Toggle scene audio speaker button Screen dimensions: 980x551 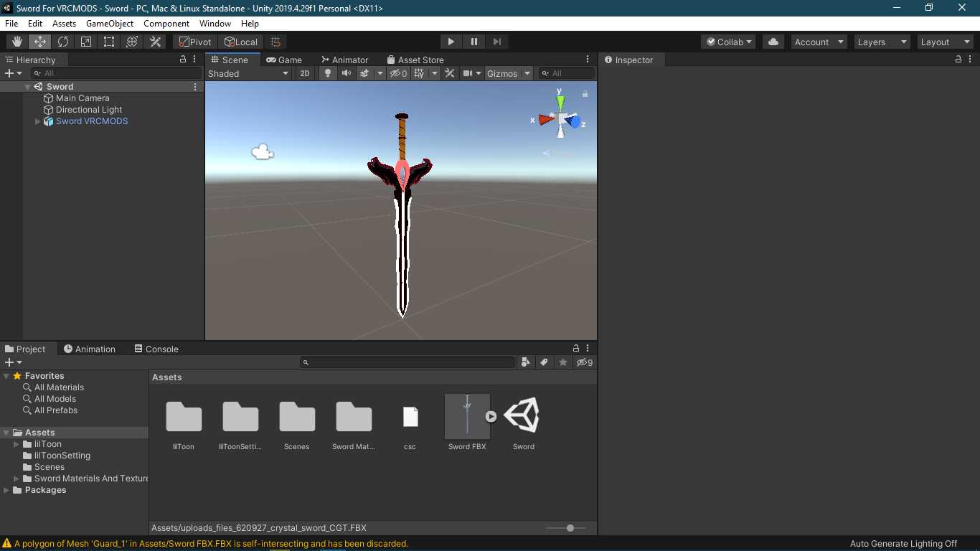coord(347,73)
